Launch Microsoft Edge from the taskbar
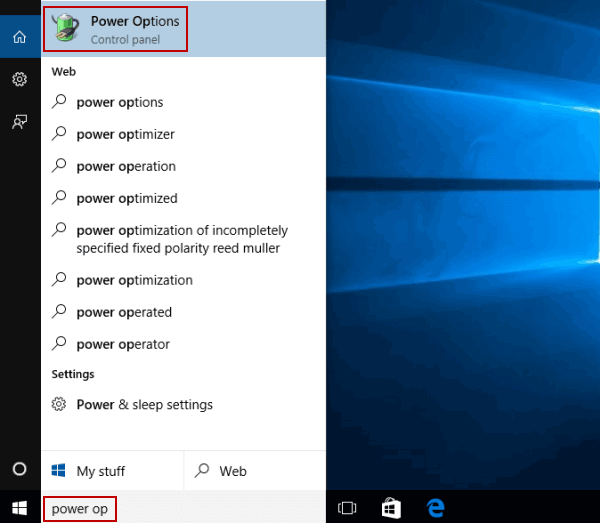Image resolution: width=600 pixels, height=523 pixels. (436, 507)
